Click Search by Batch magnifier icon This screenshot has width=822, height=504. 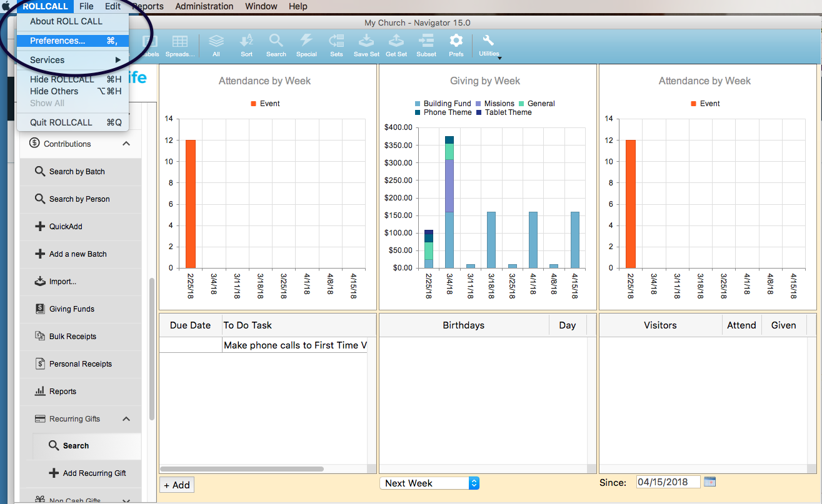tap(39, 171)
